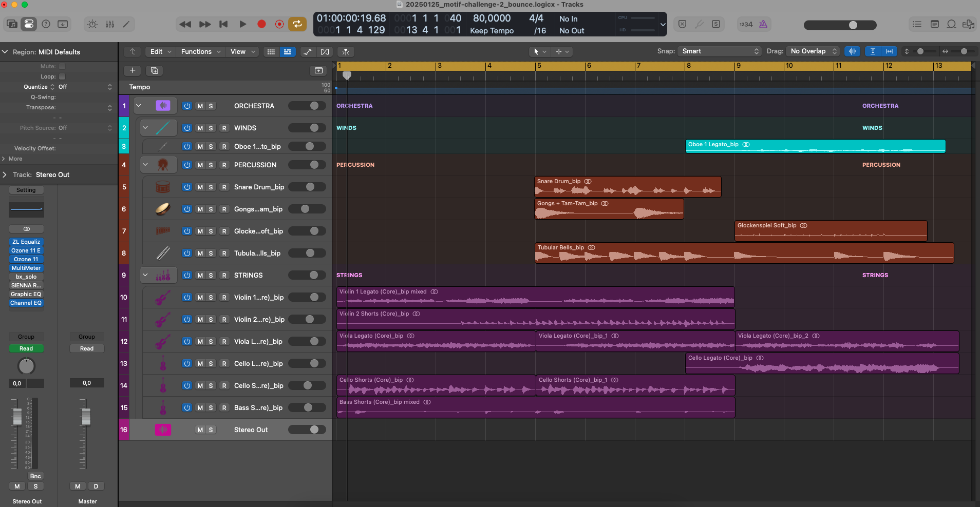Screen dimensions: 980x507
Task: Open the media Browsers icon
Action: (968, 24)
